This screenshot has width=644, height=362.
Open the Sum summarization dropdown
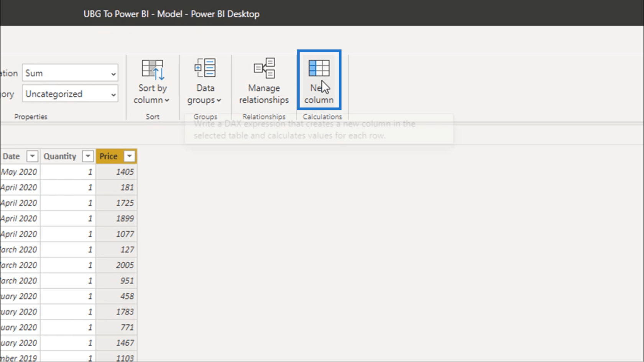[x=70, y=73]
